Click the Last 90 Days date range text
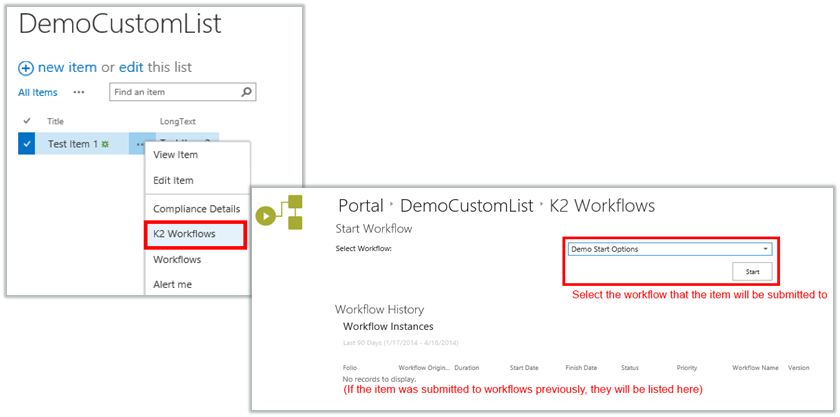This screenshot has width=840, height=417. coord(400,342)
